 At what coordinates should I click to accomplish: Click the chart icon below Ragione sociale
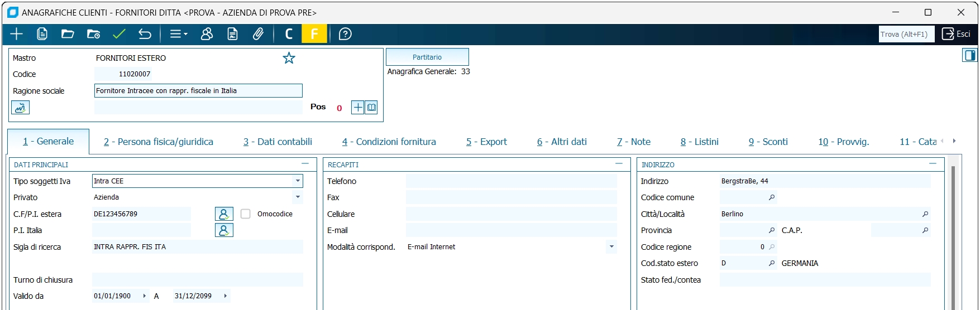click(x=20, y=108)
